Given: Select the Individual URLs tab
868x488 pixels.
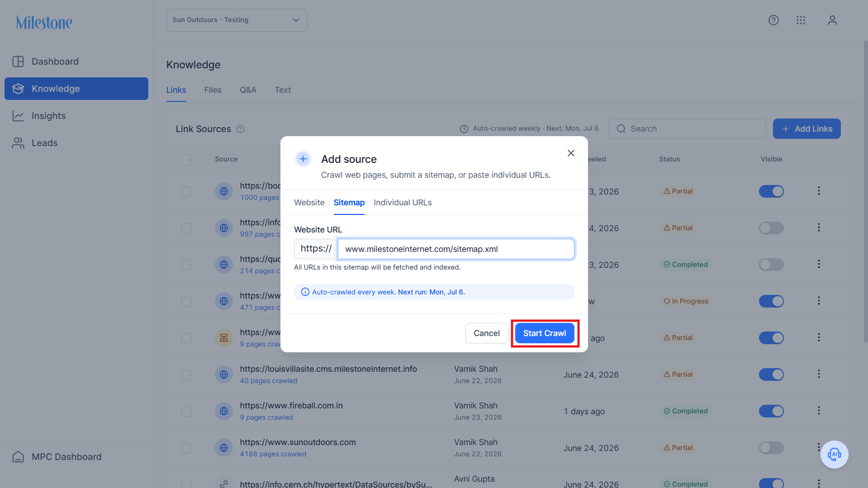Looking at the screenshot, I should point(403,203).
